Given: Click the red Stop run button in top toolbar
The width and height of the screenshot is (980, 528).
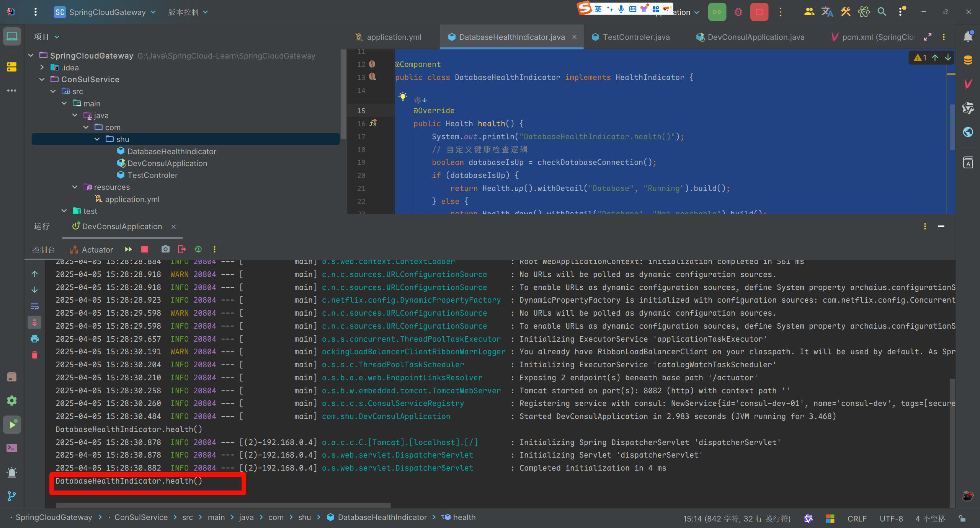Looking at the screenshot, I should click(759, 12).
